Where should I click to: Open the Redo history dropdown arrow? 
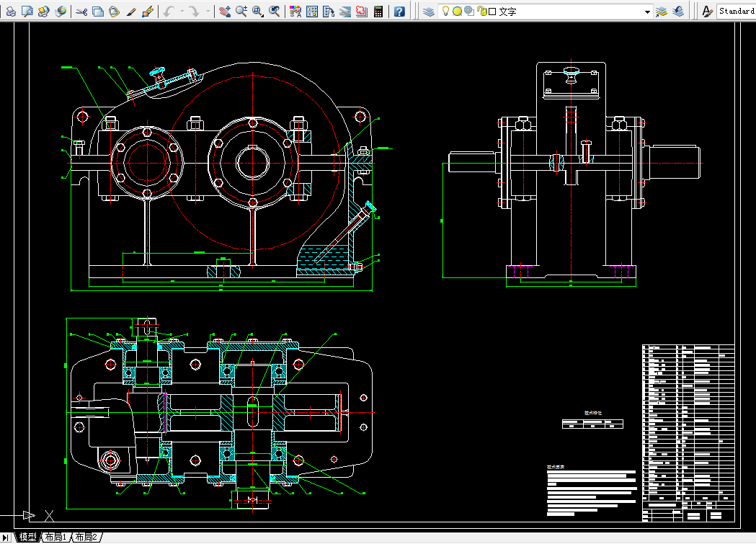click(x=208, y=11)
